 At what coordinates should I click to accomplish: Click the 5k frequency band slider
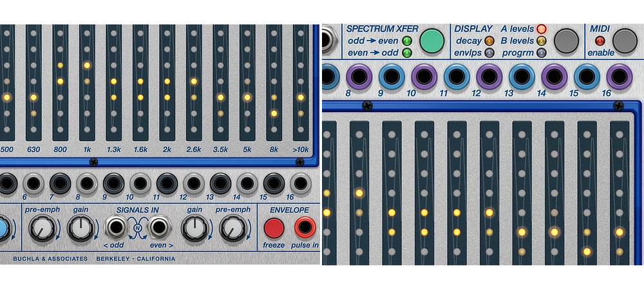coord(247,82)
